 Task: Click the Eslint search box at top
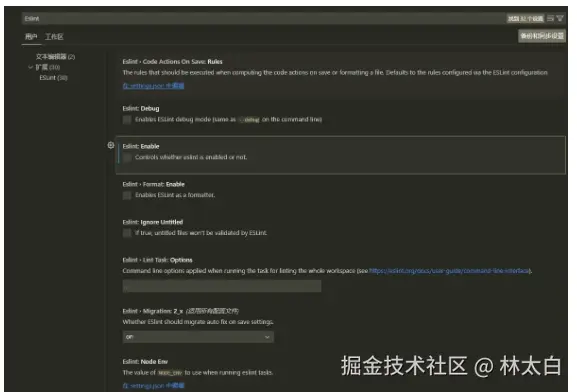263,18
